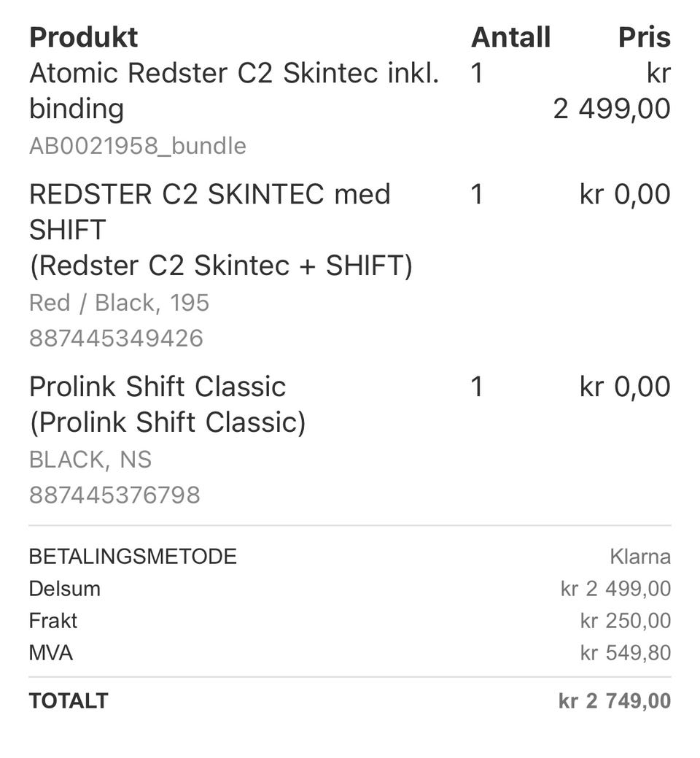Click the Delsum amount kr 2 499,00
Screen dimensions: 700x758
pos(615,589)
